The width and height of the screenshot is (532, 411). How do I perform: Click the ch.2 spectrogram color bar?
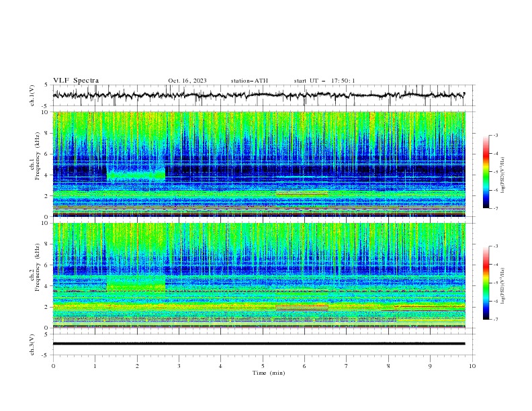pos(486,283)
